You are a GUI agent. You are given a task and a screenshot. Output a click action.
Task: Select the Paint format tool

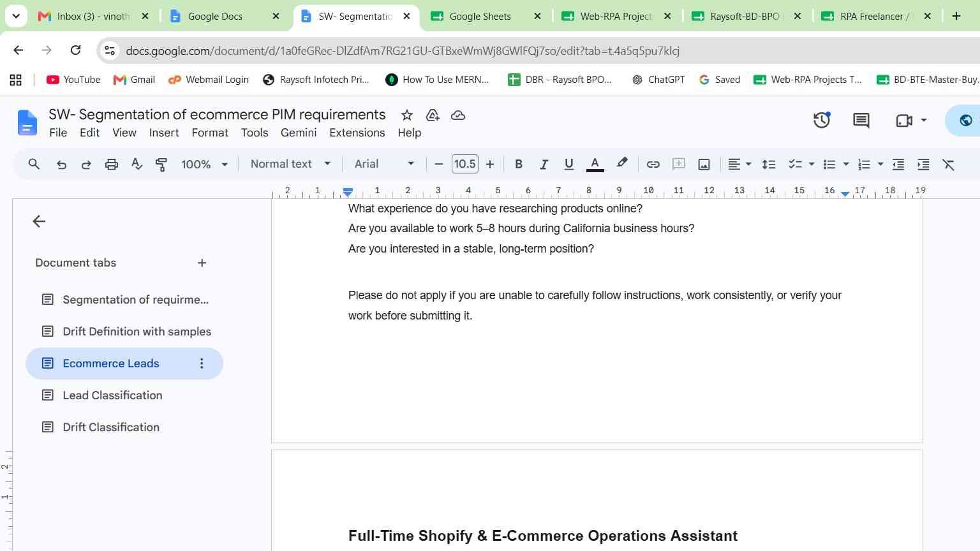tap(161, 165)
